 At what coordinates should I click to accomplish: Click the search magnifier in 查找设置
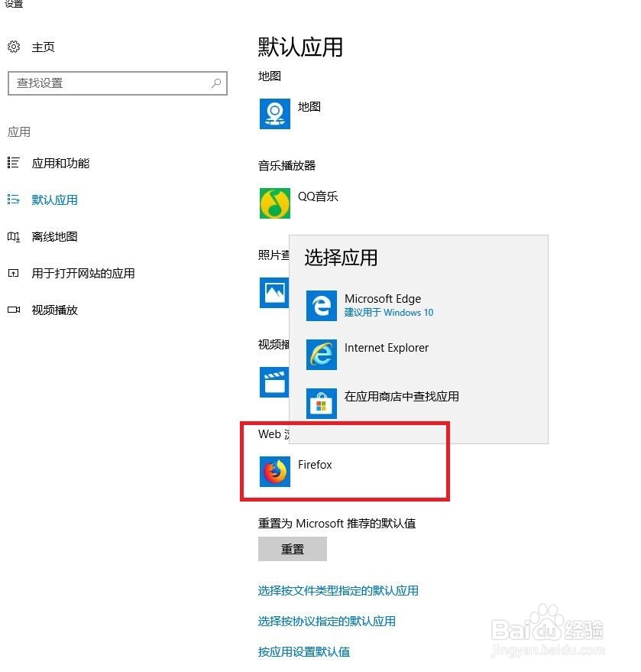pos(217,83)
